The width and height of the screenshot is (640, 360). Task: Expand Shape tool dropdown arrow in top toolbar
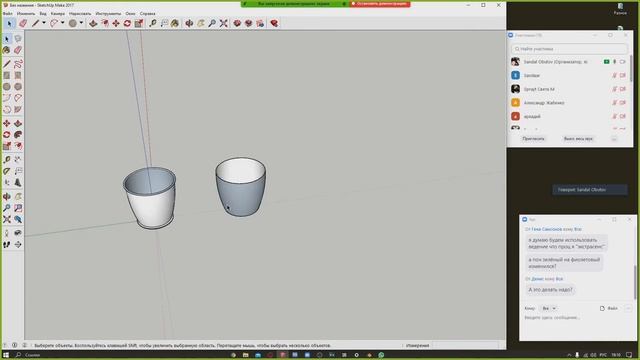[81, 23]
